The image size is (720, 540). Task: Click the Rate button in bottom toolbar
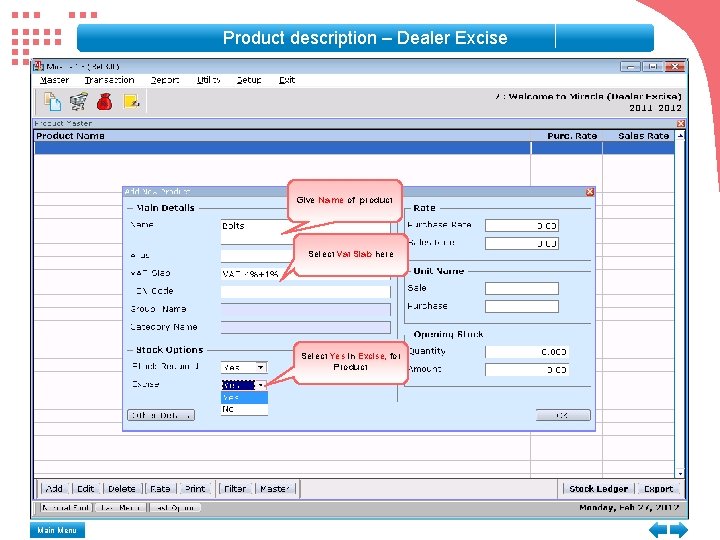pyautogui.click(x=160, y=489)
